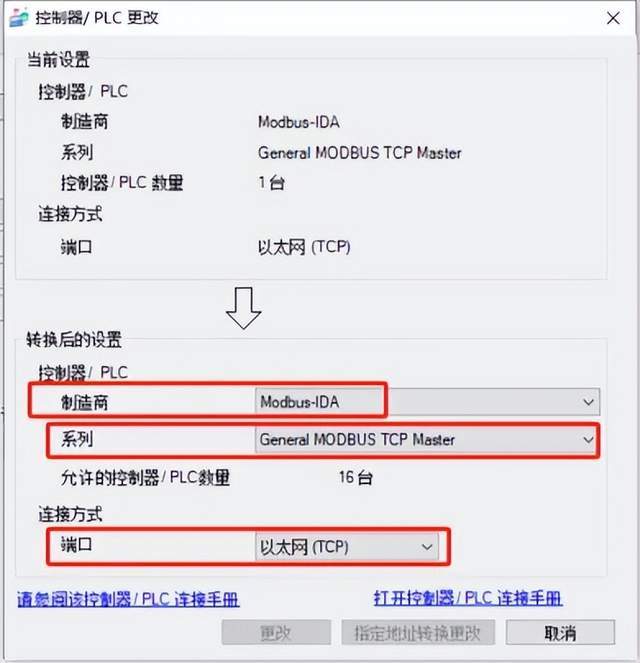Screen dimensions: 640x663
Task: Click the 指定地址转换更改 button
Action: 418,633
